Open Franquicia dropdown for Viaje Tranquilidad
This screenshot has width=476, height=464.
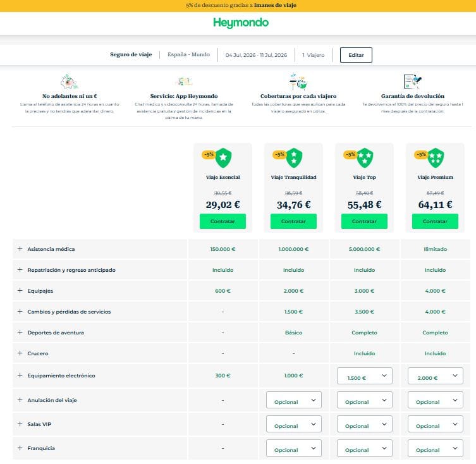tap(293, 448)
